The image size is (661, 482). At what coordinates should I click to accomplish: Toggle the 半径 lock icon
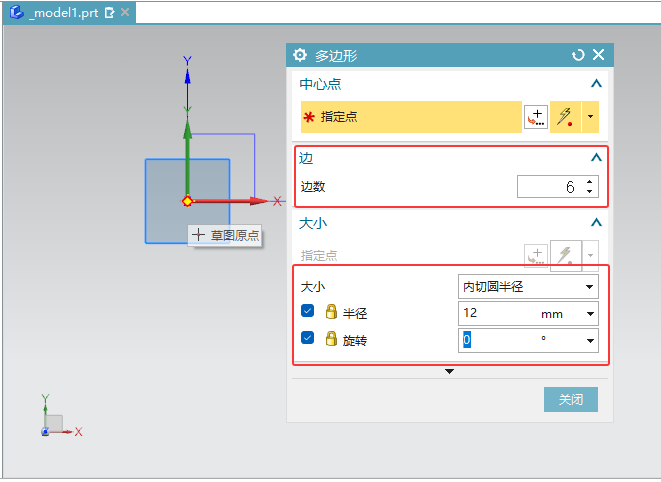click(x=331, y=311)
